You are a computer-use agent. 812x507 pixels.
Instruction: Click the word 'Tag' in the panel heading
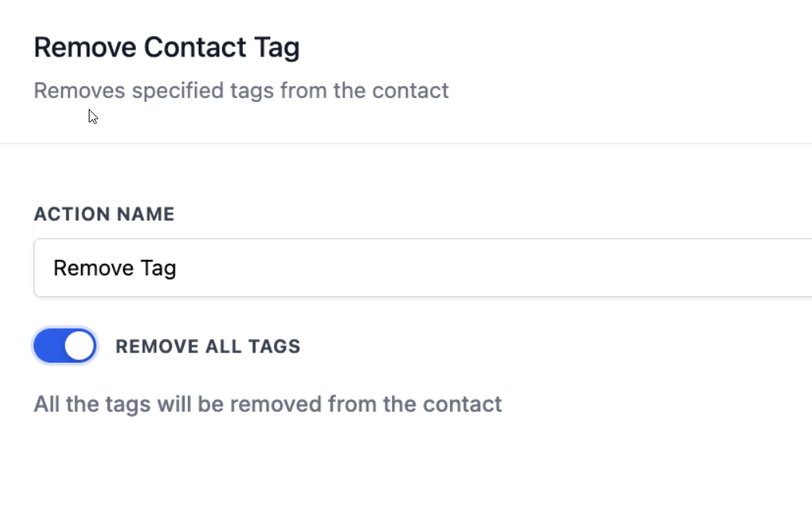(x=276, y=48)
